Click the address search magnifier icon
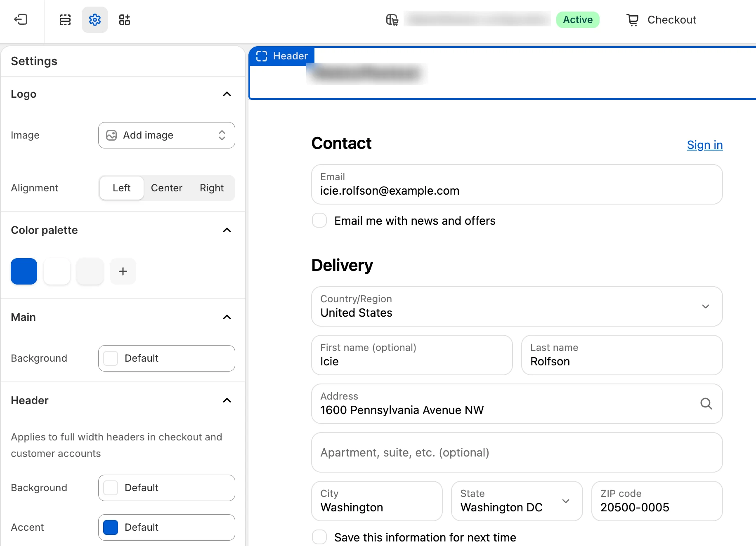The width and height of the screenshot is (756, 546). (x=706, y=403)
